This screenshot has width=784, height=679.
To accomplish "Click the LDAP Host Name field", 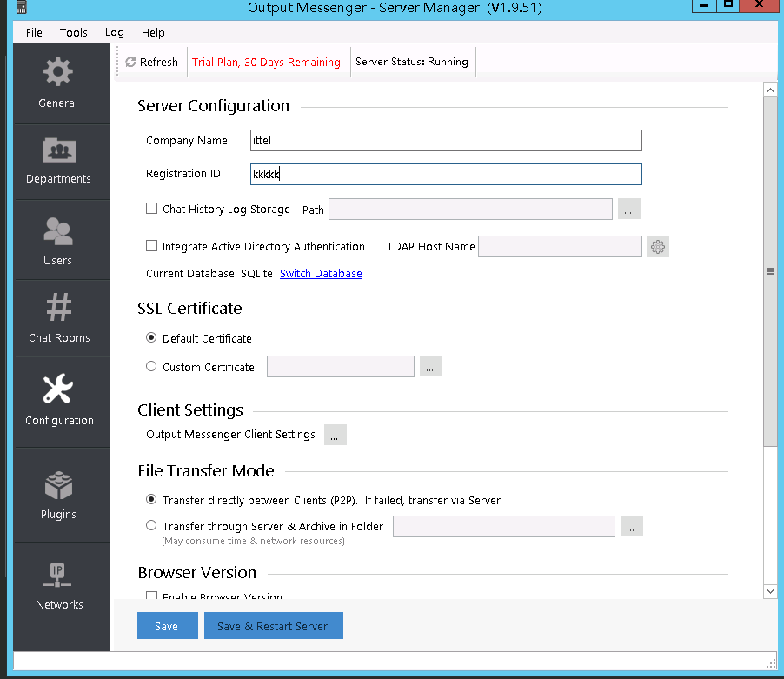I will point(560,247).
